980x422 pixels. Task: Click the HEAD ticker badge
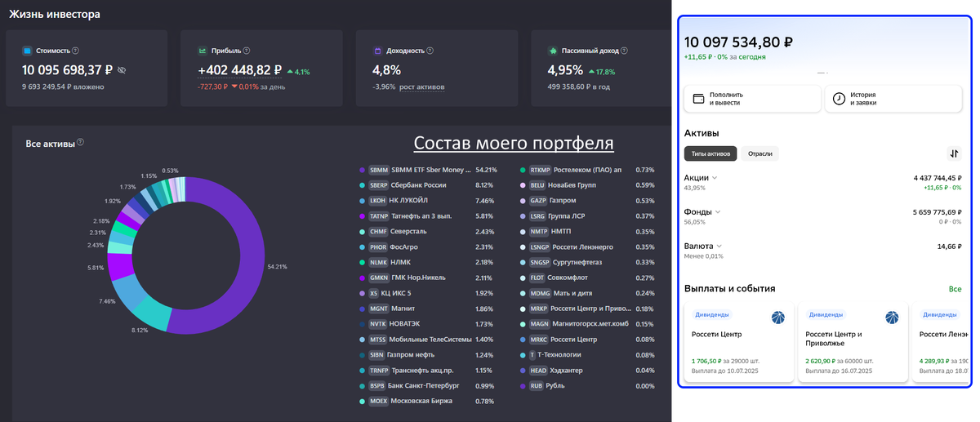[x=538, y=371]
